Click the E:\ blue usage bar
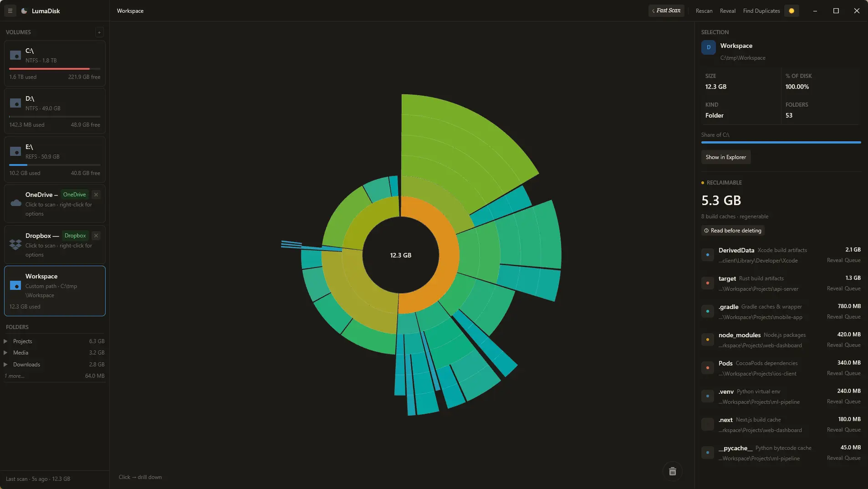The width and height of the screenshot is (868, 489). [x=55, y=165]
